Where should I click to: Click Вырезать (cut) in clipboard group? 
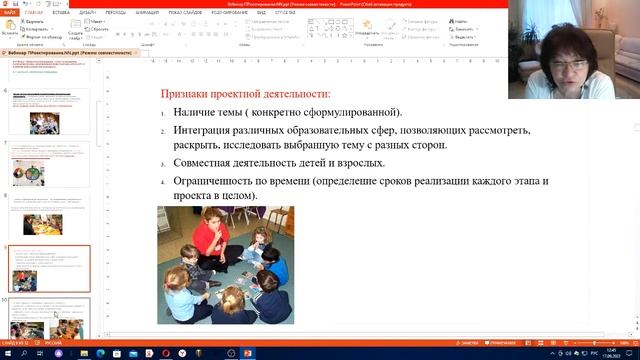(32, 21)
